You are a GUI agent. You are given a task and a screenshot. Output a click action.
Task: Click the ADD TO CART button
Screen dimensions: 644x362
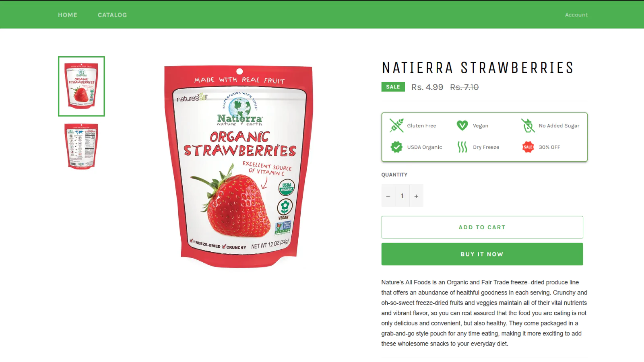pyautogui.click(x=482, y=227)
